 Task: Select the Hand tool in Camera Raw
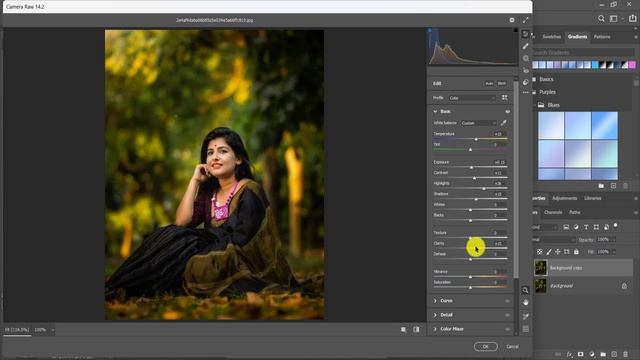pos(525,302)
